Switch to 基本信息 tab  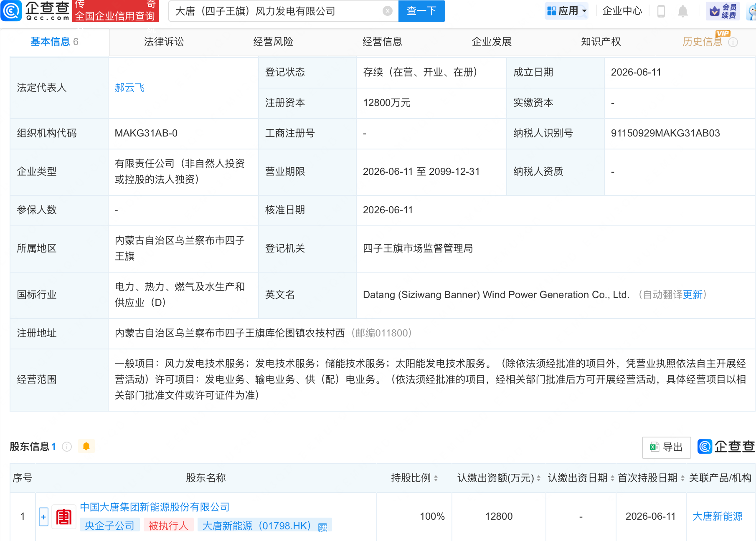point(54,42)
